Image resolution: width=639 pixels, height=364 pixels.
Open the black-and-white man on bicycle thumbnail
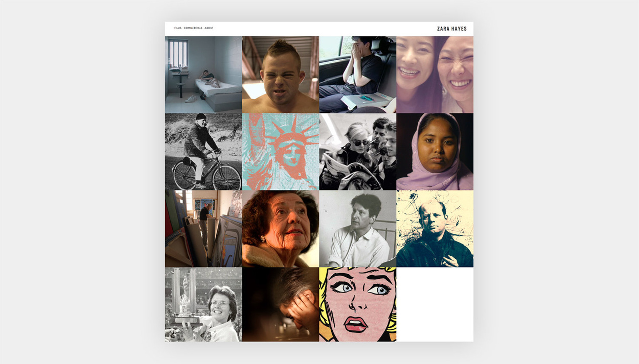point(203,152)
